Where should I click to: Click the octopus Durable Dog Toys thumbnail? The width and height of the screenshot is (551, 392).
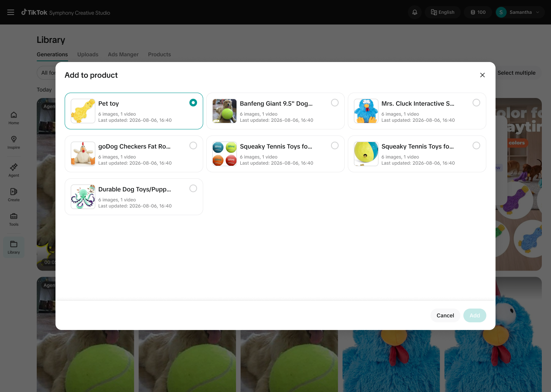83,197
